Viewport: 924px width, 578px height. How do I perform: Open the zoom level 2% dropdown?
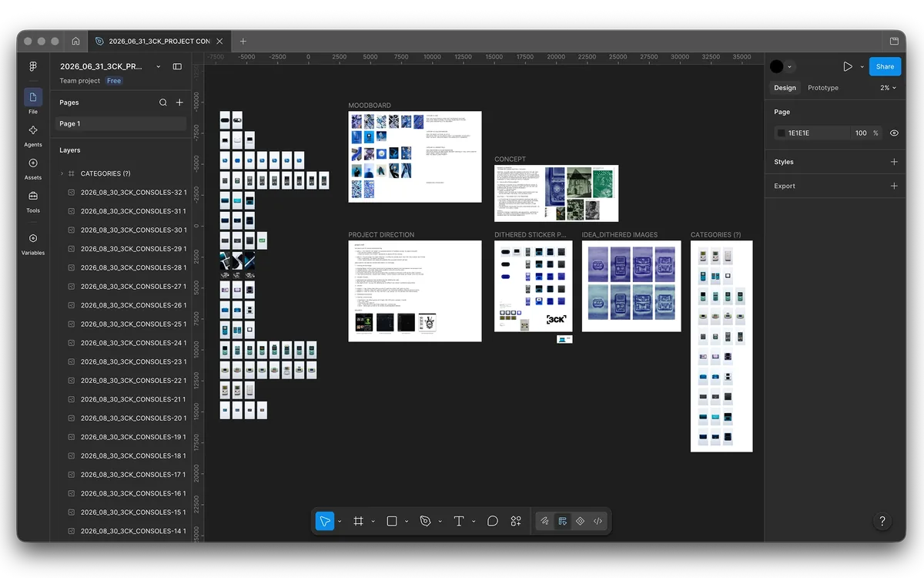[888, 88]
